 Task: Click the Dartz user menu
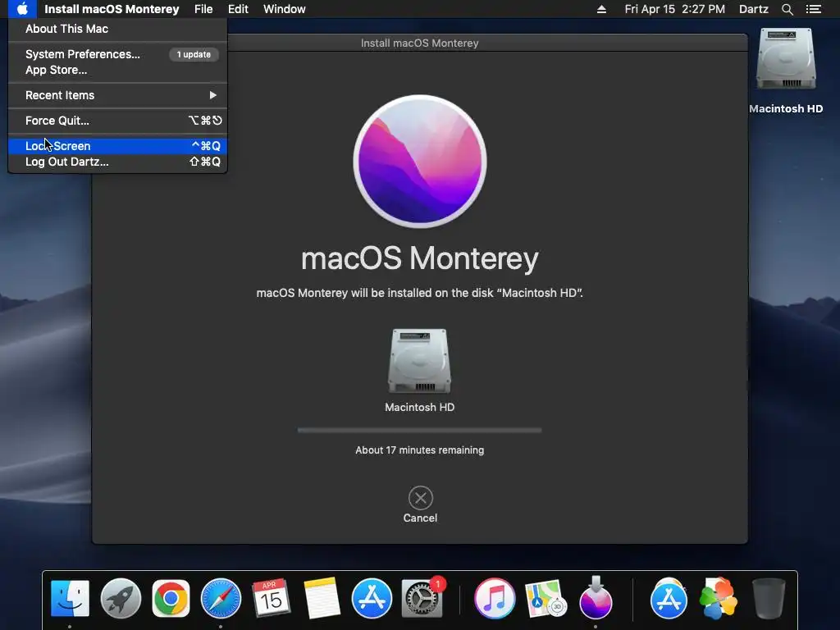click(x=753, y=9)
